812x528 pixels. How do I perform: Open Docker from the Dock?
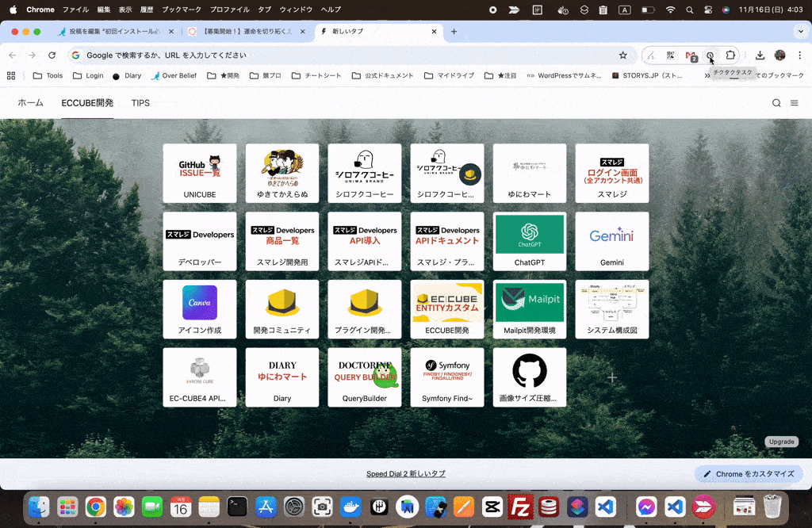point(349,507)
